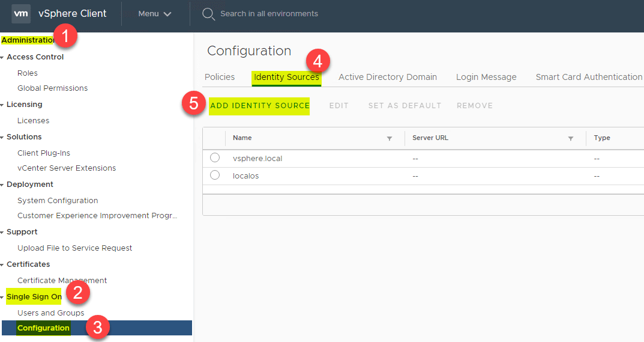The height and width of the screenshot is (342, 644).
Task: Select Configuration under Single Sign On
Action: pos(97,328)
